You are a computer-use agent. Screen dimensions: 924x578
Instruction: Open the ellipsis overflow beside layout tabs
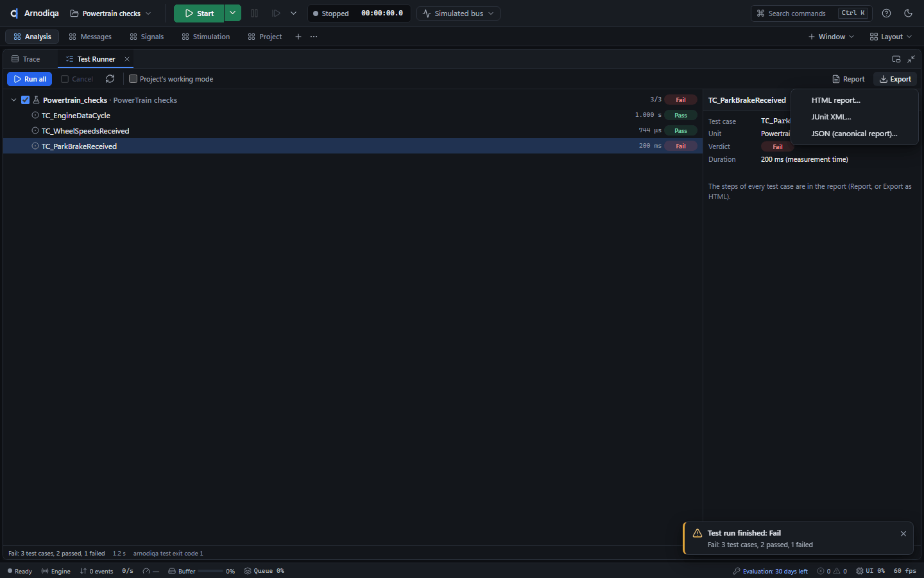point(314,37)
